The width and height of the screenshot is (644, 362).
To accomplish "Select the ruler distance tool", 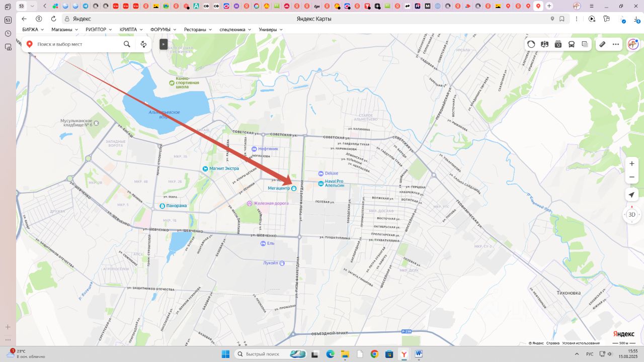I will tap(602, 44).
